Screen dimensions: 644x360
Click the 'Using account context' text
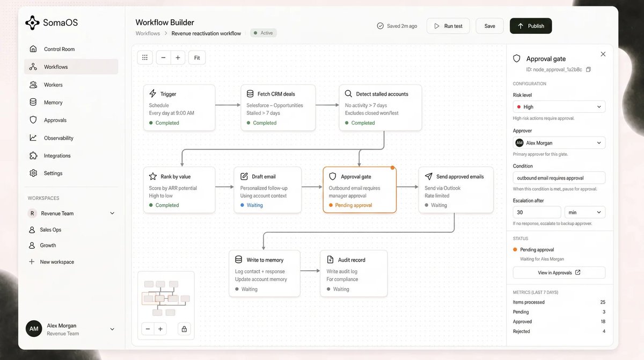(x=264, y=196)
